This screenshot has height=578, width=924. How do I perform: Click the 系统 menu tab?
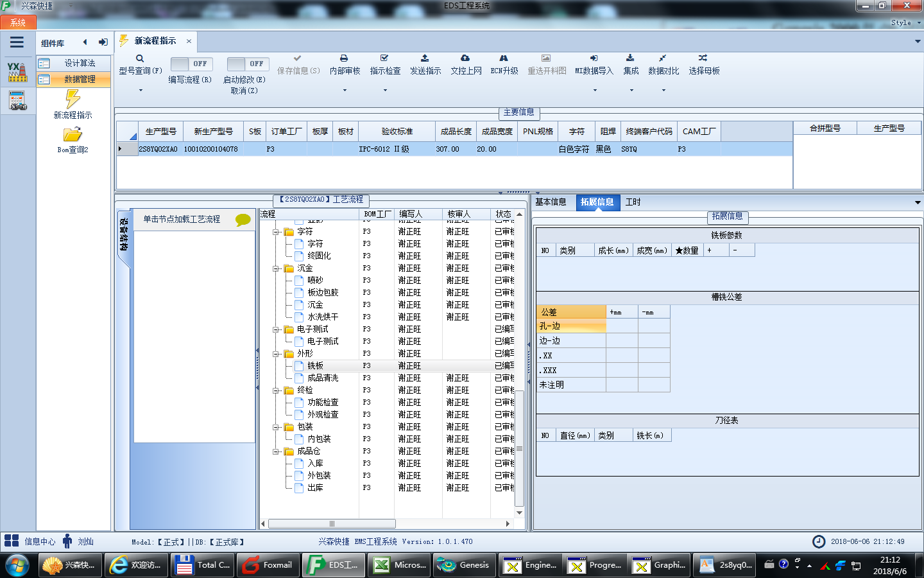[x=18, y=22]
